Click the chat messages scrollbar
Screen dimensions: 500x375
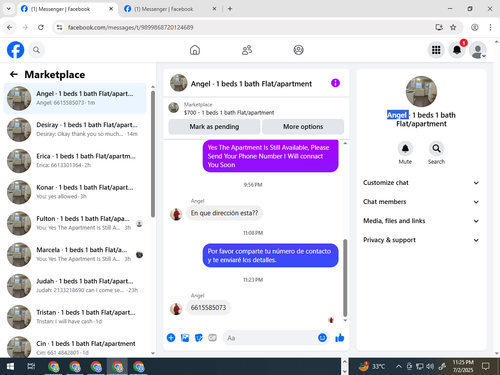coord(345,278)
